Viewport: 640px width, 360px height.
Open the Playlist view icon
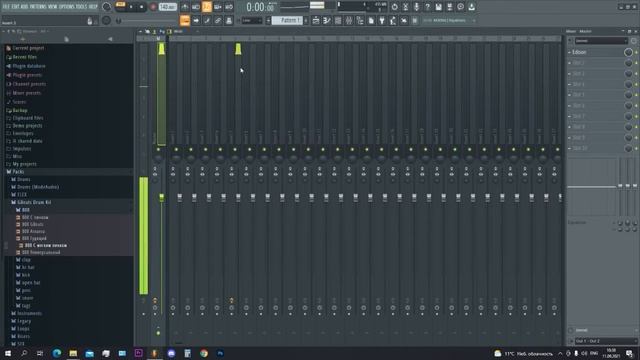[316, 20]
